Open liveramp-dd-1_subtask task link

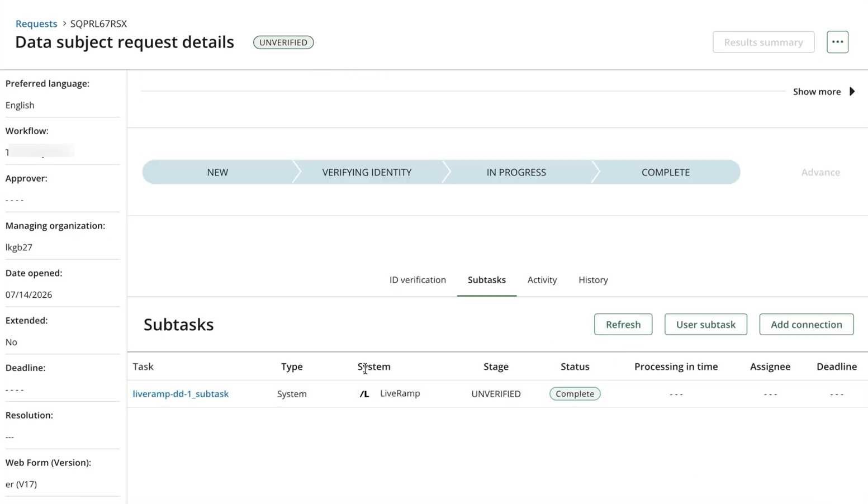tap(181, 394)
